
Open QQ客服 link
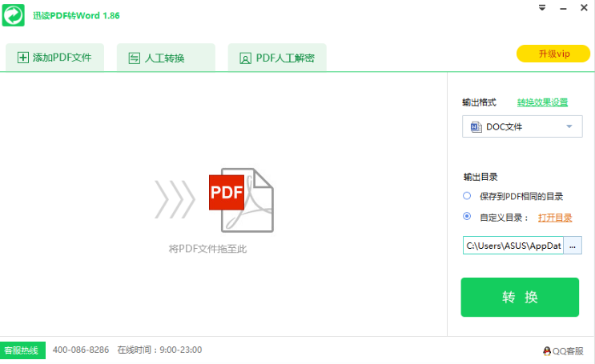click(x=563, y=351)
